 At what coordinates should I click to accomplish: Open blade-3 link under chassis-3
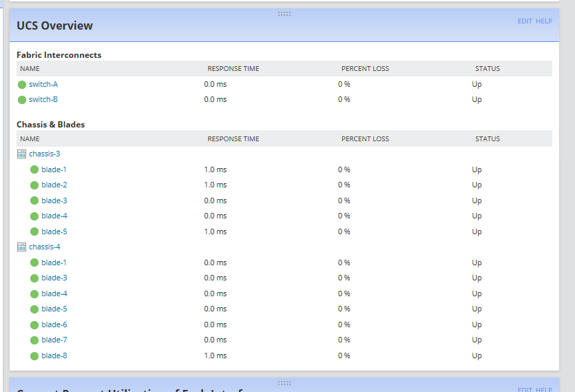[x=54, y=200]
